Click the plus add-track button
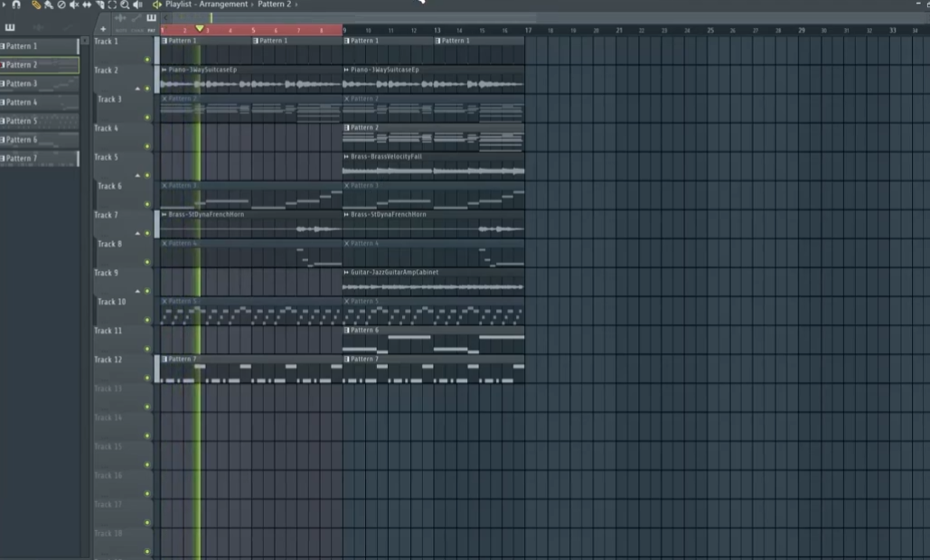The width and height of the screenshot is (930, 560). click(x=103, y=29)
